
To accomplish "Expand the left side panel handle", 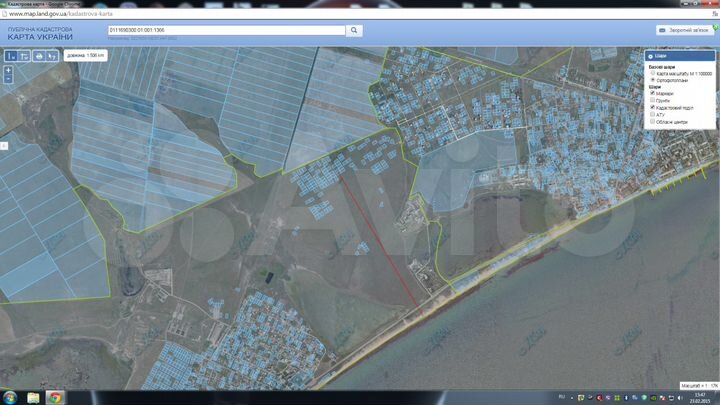I will pyautogui.click(x=4, y=146).
